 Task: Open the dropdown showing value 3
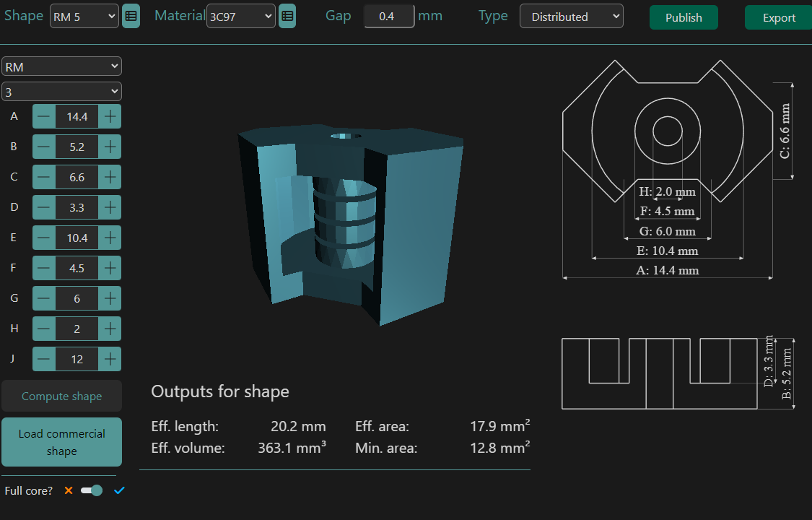tap(61, 91)
